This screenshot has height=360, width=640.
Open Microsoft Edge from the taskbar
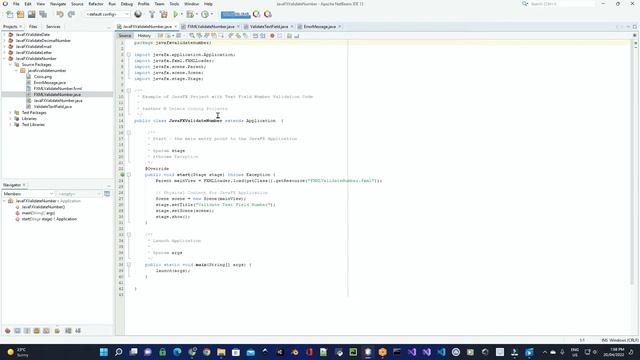[177, 352]
